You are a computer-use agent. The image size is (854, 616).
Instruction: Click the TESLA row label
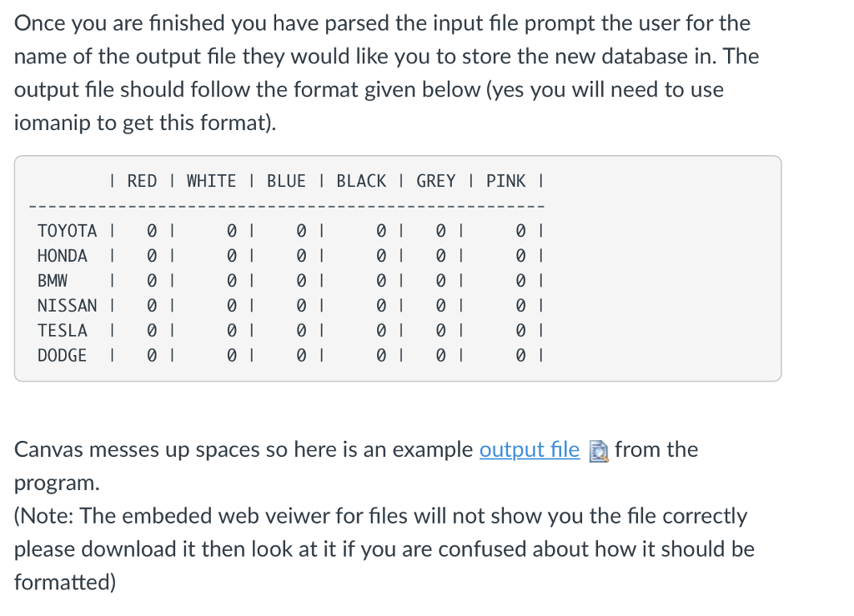click(x=62, y=330)
